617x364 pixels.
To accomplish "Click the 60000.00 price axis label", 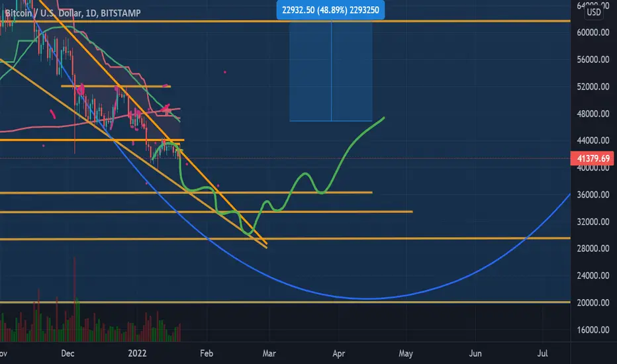I will [x=593, y=32].
